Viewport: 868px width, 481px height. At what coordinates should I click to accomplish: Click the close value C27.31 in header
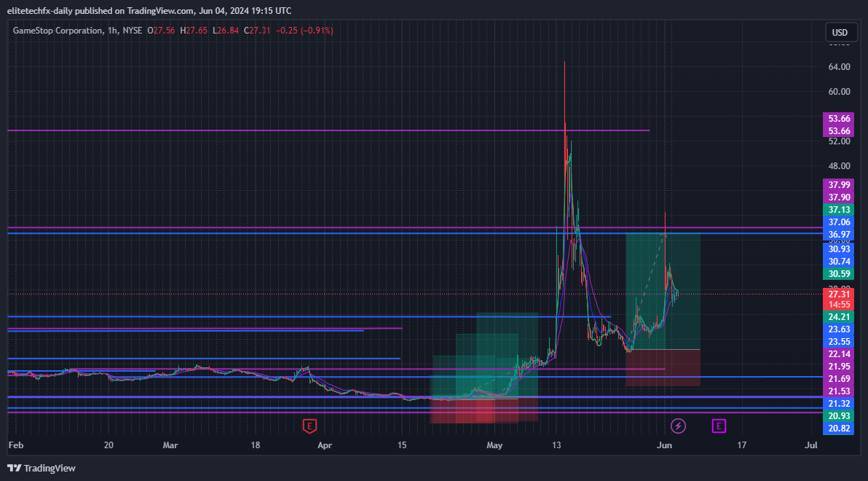pyautogui.click(x=257, y=31)
